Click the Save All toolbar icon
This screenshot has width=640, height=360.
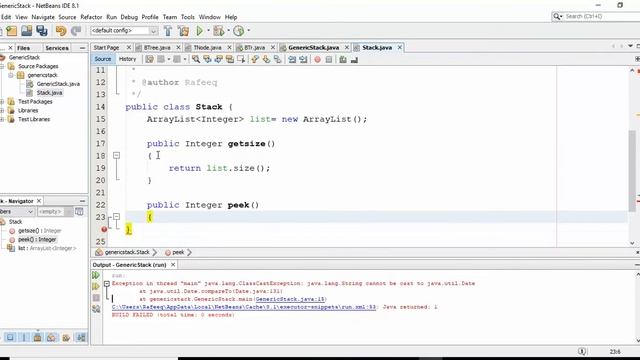pos(42,31)
